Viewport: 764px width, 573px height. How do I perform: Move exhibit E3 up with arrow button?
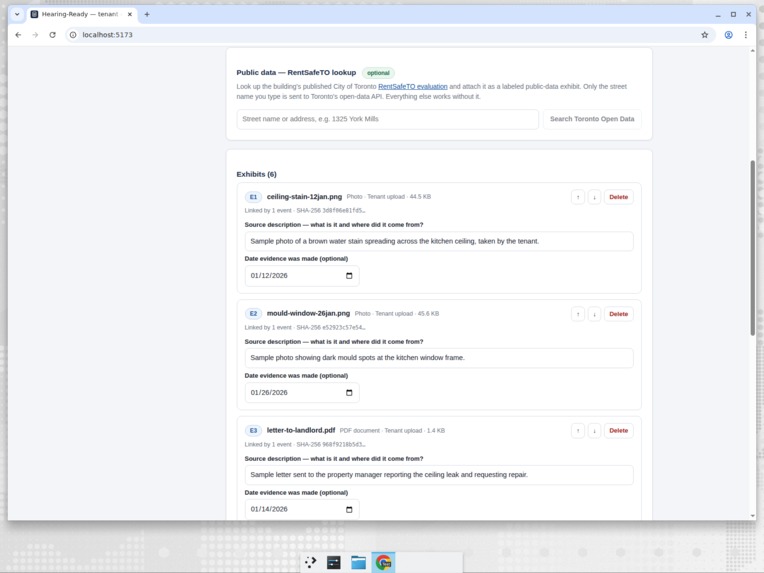point(578,431)
